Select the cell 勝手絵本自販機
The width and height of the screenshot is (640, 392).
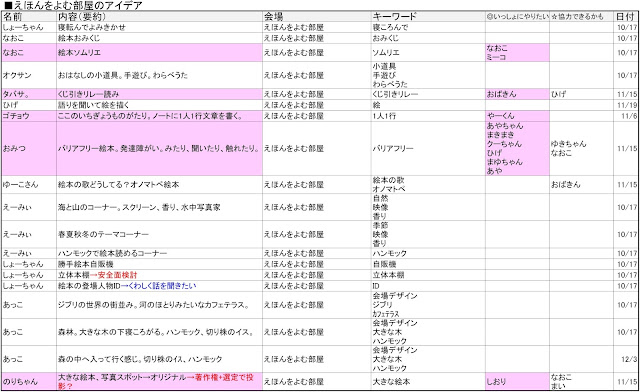tap(159, 264)
